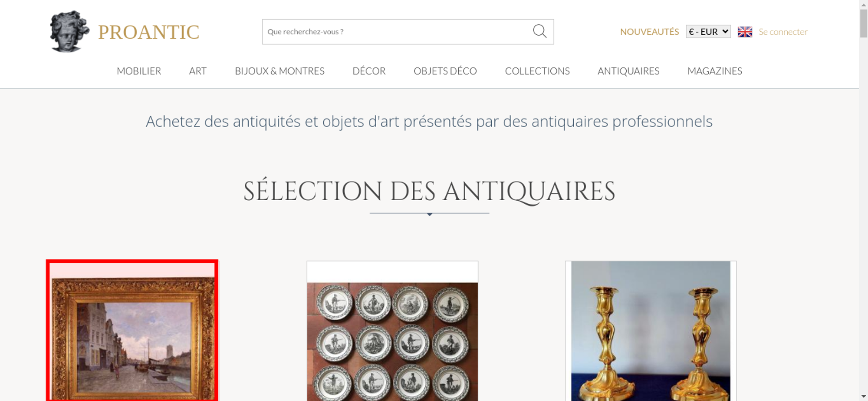This screenshot has height=401, width=868.
Task: Open the COLLECTIONS menu
Action: pyautogui.click(x=537, y=71)
